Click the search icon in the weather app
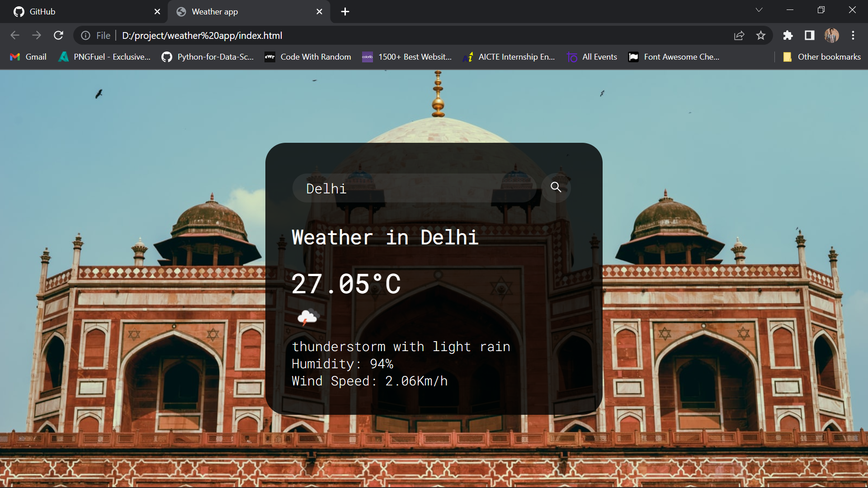Screen dimensions: 868x488 click(556, 188)
